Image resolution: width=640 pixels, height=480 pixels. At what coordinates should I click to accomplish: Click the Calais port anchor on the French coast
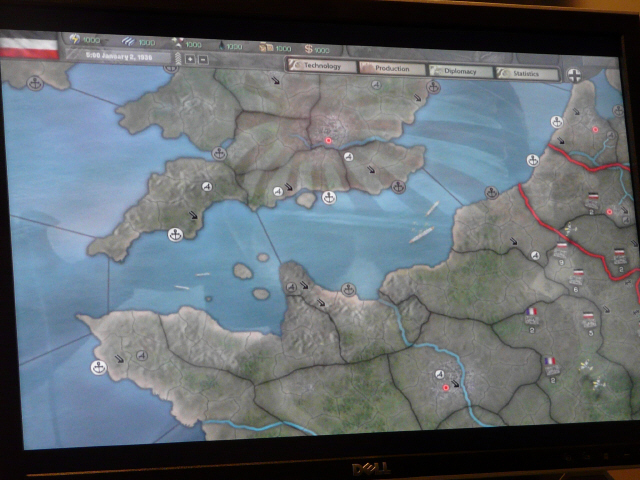[x=491, y=192]
